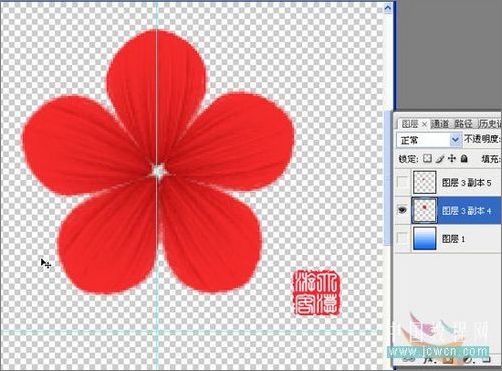502x371 pixels.
Task: Select the 图层 1 layer name
Action: click(x=453, y=239)
